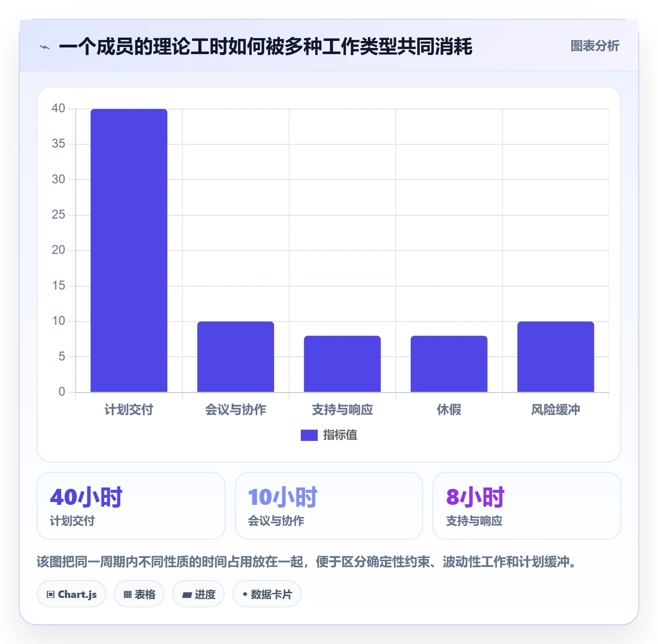Toggle the 指标值 legend color swatch
This screenshot has height=644, width=658.
(309, 435)
